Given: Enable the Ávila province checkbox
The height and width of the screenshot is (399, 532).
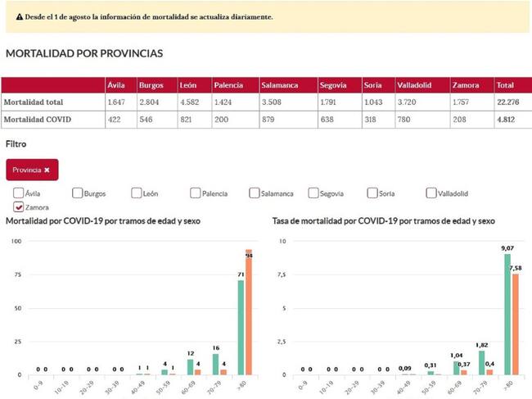Looking at the screenshot, I should coord(19,193).
